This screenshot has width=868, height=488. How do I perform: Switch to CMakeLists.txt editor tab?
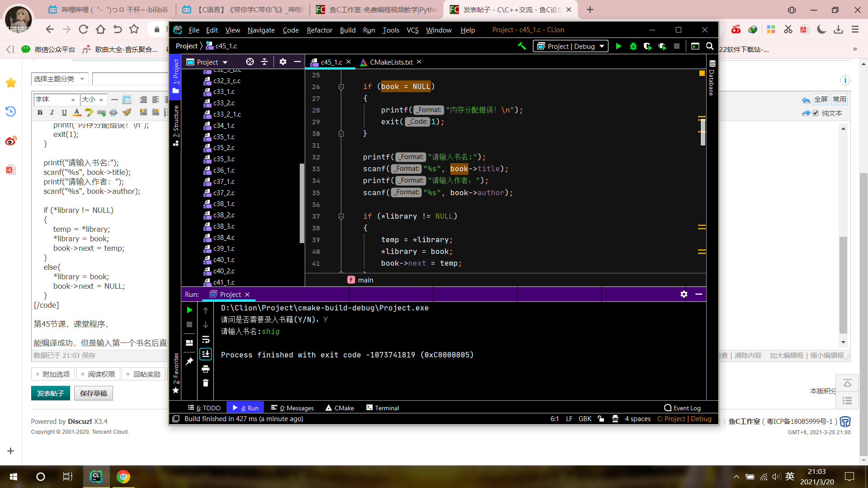tap(391, 62)
